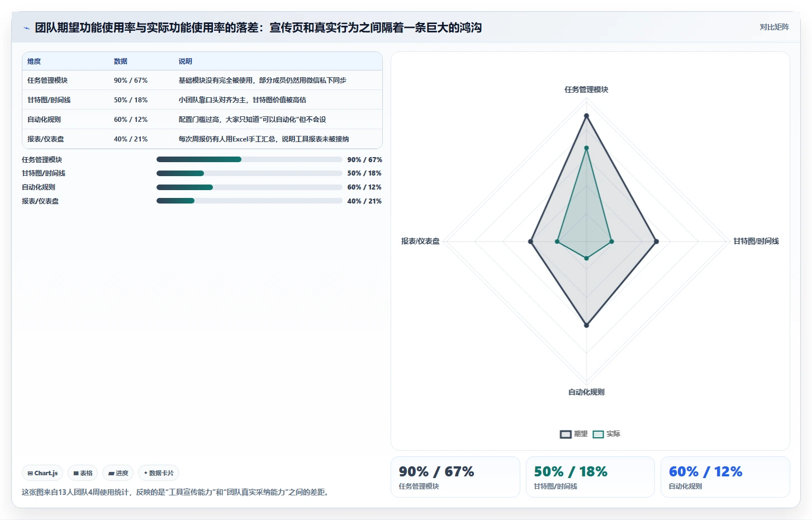Click the description starting 配置门槛过高

tap(253, 120)
